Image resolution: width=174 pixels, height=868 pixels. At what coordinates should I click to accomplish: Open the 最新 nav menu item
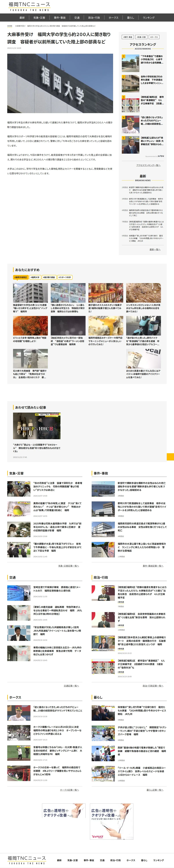coord(22,18)
